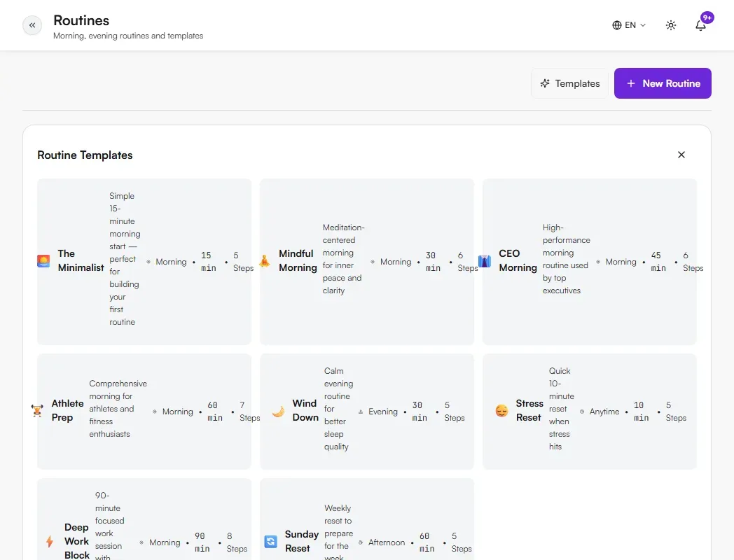Click the 90 min duration on Deep Work Block
Image resolution: width=734 pixels, height=560 pixels.
[x=202, y=542]
